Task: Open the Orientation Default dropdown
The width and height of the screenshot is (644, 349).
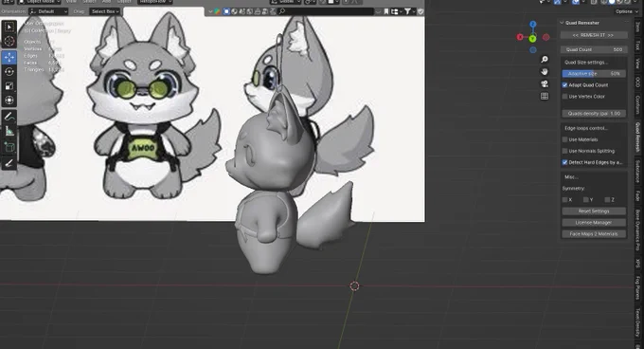Action: click(48, 11)
